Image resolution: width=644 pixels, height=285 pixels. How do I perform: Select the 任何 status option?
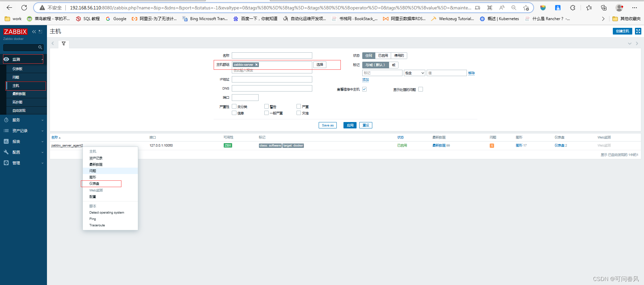coord(369,56)
